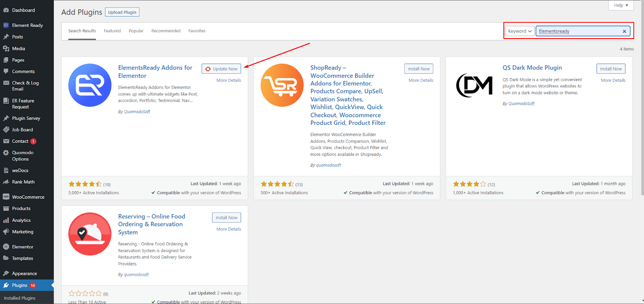Viewport: 644px width, 304px height.
Task: Click the Plugins plug icon
Action: [x=6, y=285]
